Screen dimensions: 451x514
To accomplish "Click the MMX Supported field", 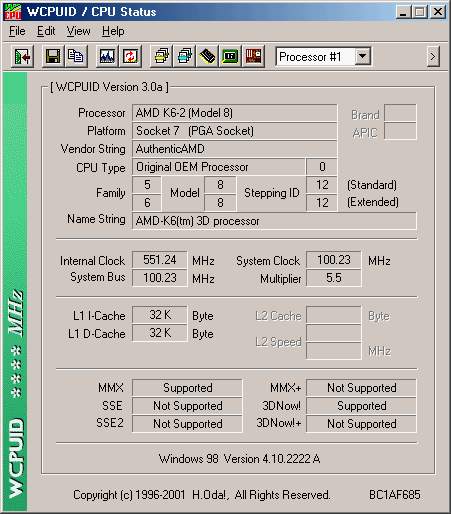I will point(187,388).
